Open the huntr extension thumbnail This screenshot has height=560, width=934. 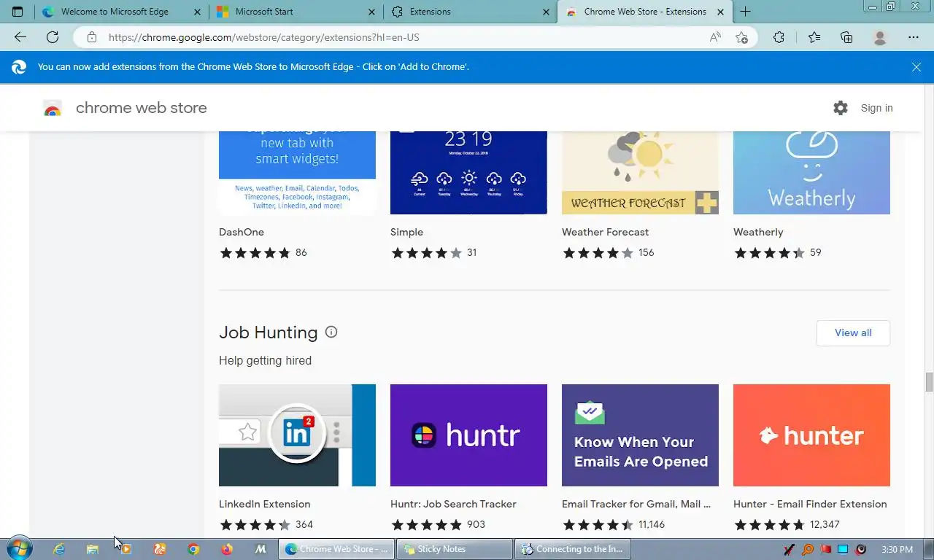[468, 435]
